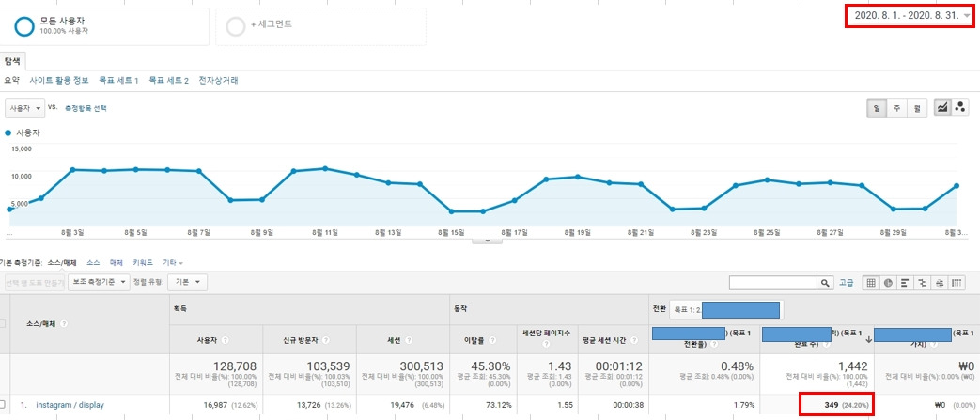Click the 8월 11일 label on chart axis

tap(326, 232)
